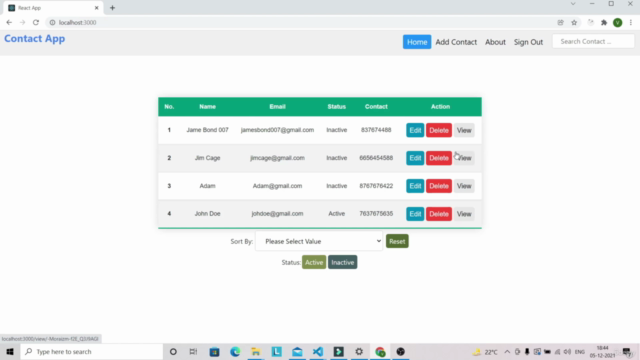The width and height of the screenshot is (640, 360).
Task: Open the black round app icon on taskbar
Action: [400, 351]
